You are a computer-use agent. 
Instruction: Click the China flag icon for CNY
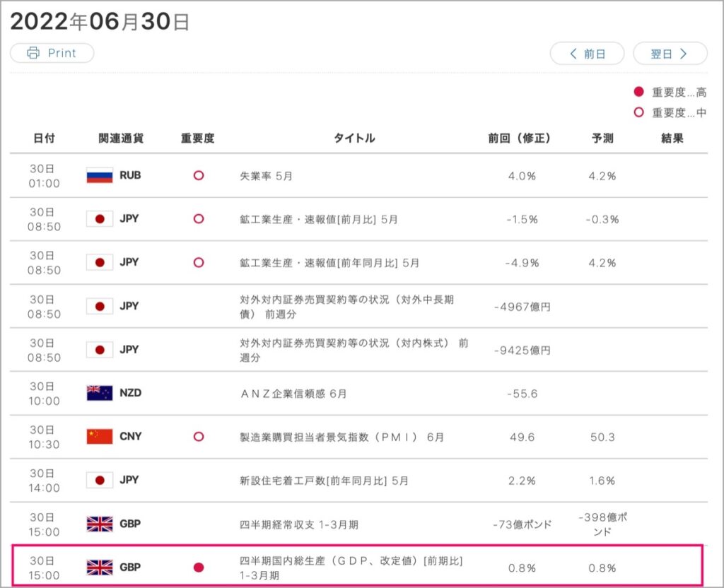100,436
